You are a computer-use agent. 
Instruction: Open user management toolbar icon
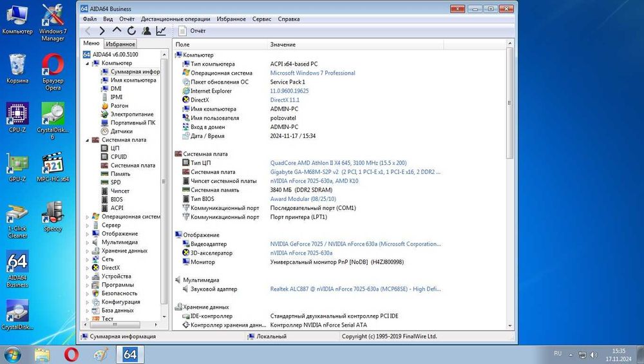pos(146,31)
